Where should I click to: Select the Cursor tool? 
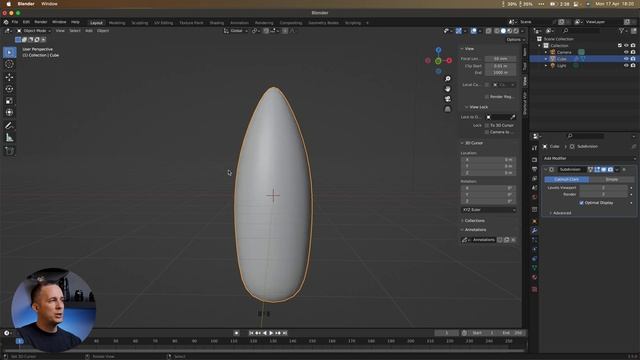pos(9,64)
